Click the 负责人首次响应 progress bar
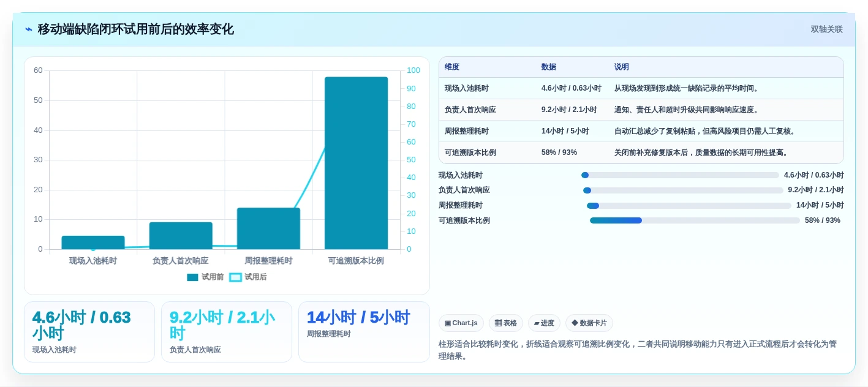The width and height of the screenshot is (868, 387). pyautogui.click(x=683, y=190)
